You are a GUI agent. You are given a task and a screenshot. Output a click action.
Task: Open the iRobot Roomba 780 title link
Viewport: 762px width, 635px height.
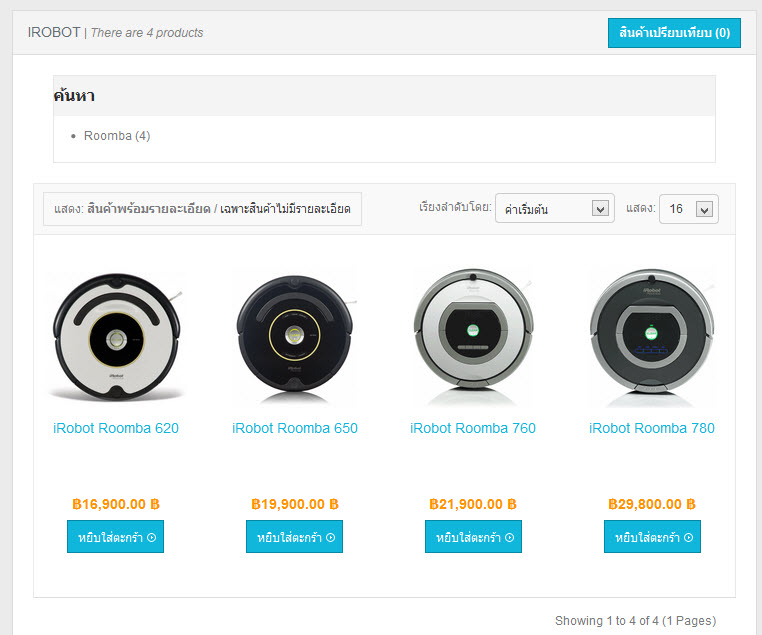click(x=651, y=428)
